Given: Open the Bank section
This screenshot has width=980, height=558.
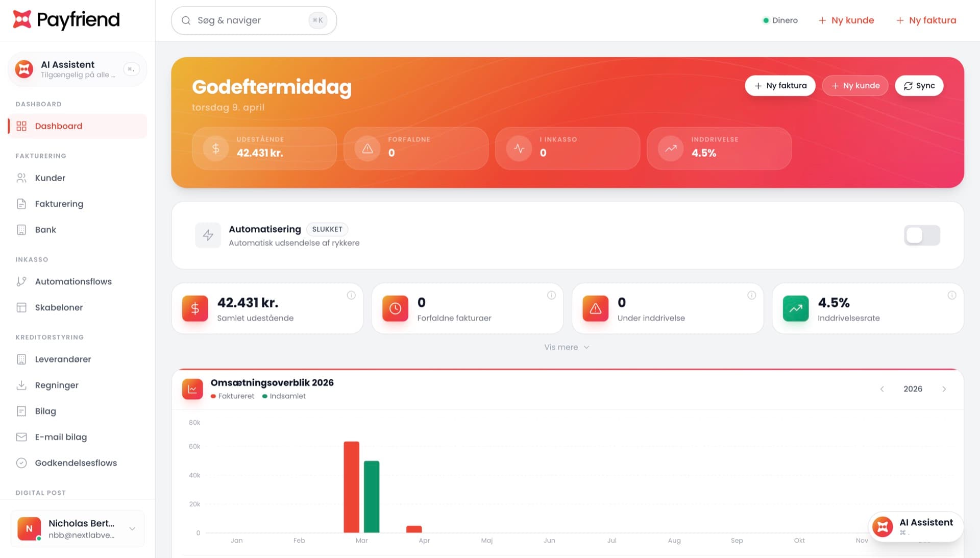Looking at the screenshot, I should [45, 229].
